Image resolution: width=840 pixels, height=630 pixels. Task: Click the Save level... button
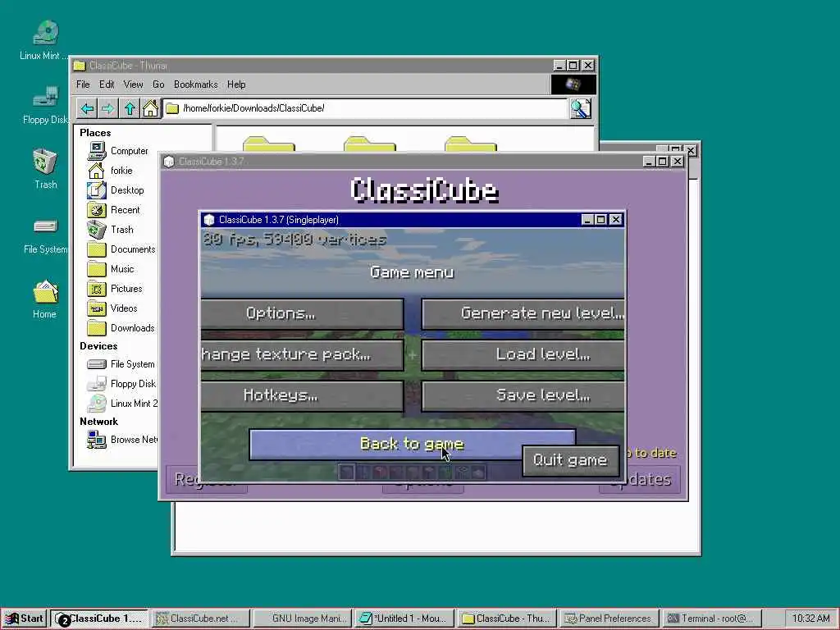(523, 396)
